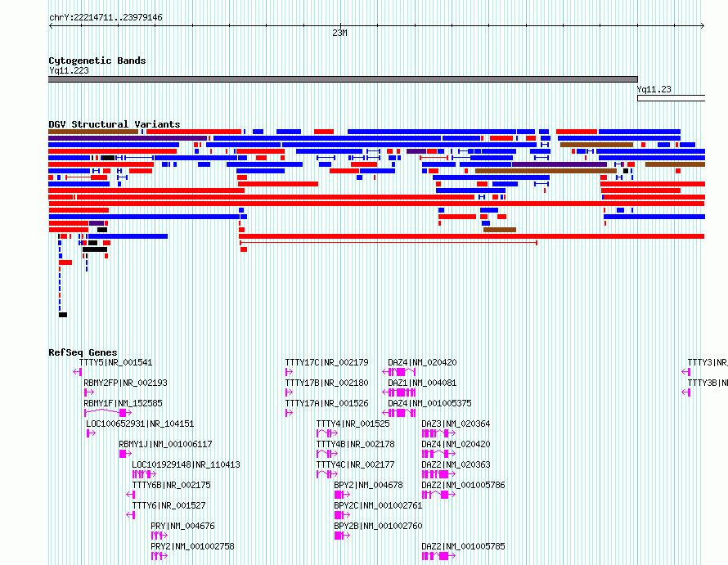
Task: Open the DAZ2|NM_001005785 gene label
Action: (463, 546)
